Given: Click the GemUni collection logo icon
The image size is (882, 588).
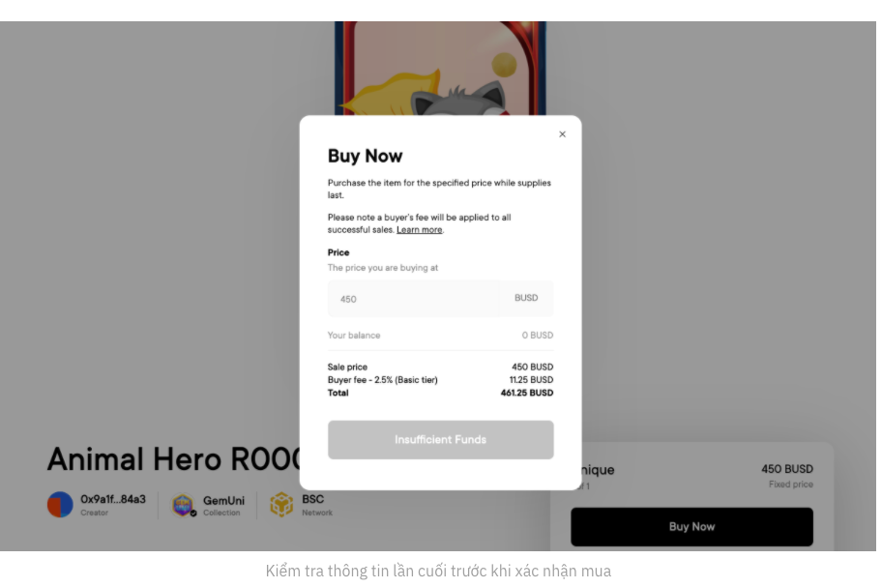Looking at the screenshot, I should (183, 505).
